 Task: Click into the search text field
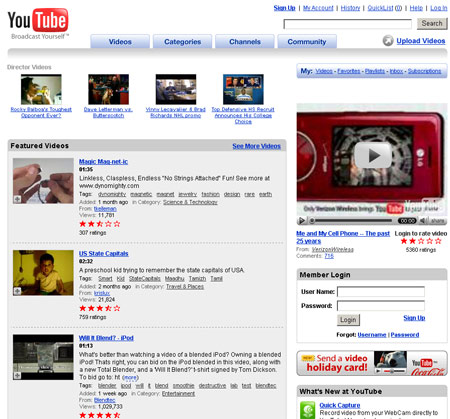click(x=347, y=24)
